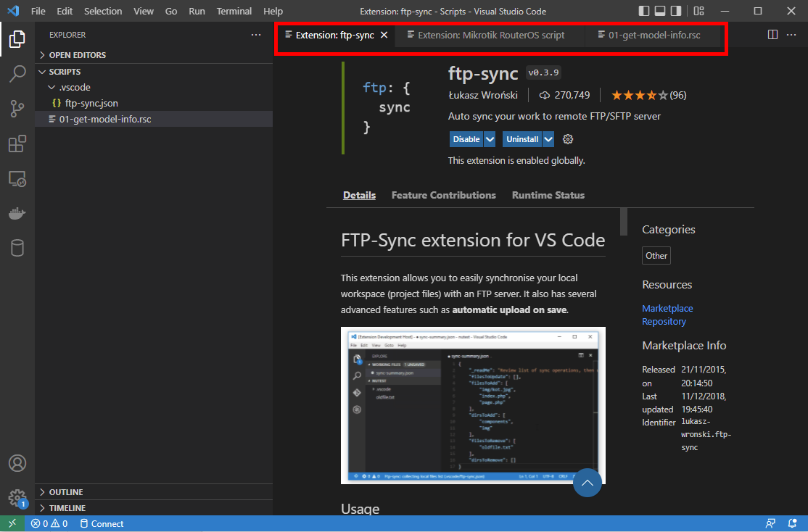Open the Remote Explorer icon
Viewport: 808px width, 532px height.
(x=17, y=179)
